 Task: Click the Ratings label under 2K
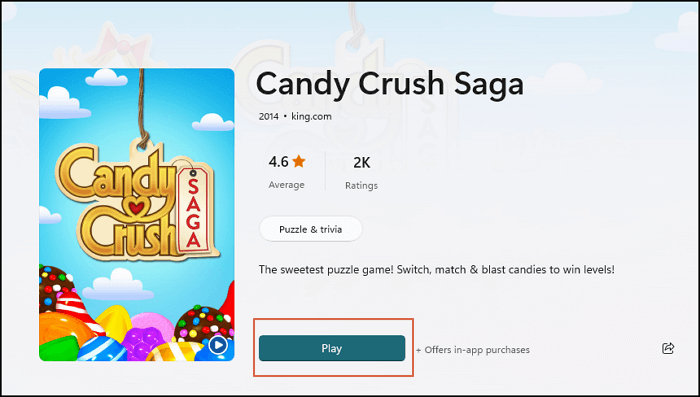click(362, 186)
